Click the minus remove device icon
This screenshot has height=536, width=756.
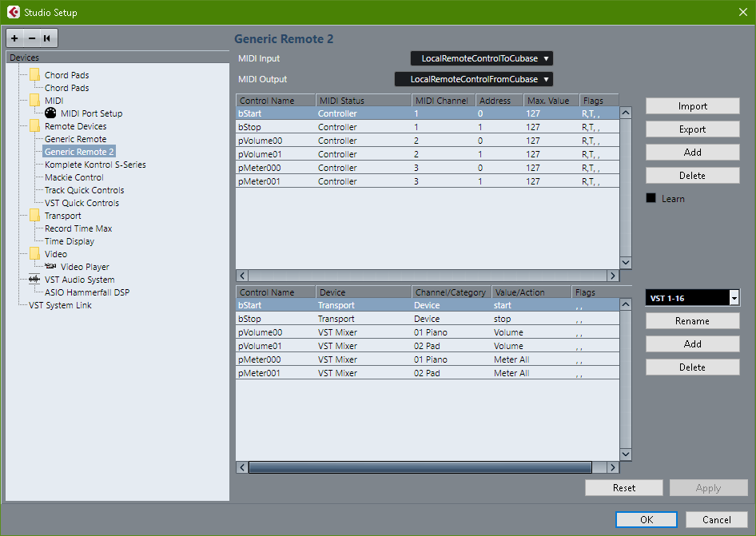(x=32, y=38)
